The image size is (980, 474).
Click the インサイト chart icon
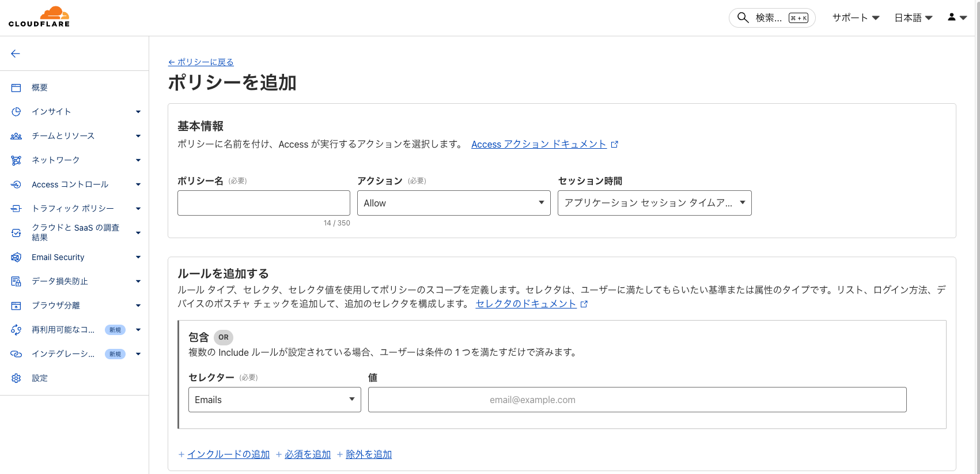click(16, 112)
